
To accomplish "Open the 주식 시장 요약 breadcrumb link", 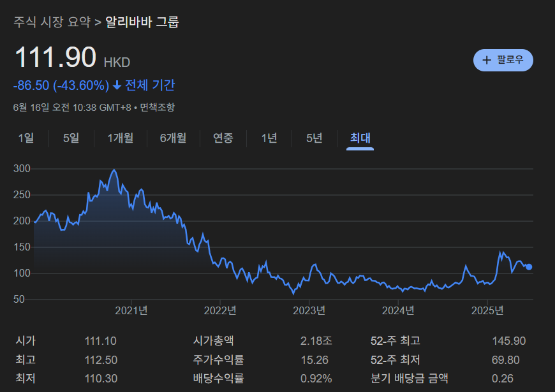I will [x=52, y=22].
